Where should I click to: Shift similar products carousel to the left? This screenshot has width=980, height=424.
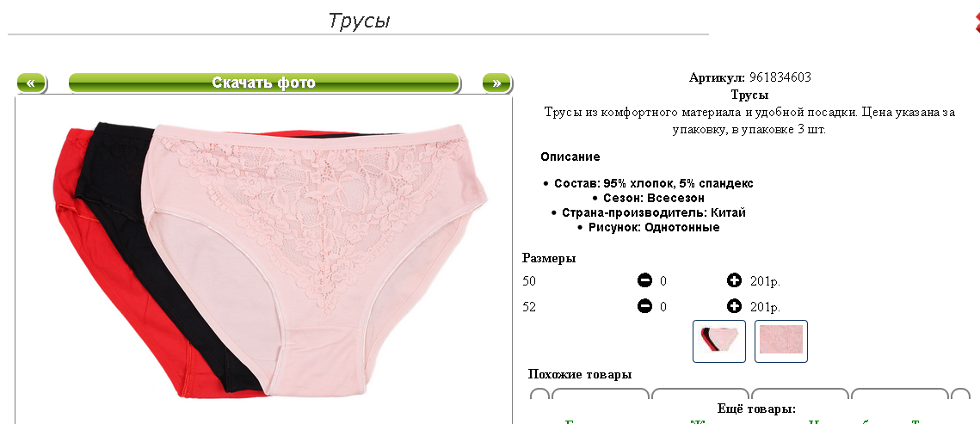point(539,394)
